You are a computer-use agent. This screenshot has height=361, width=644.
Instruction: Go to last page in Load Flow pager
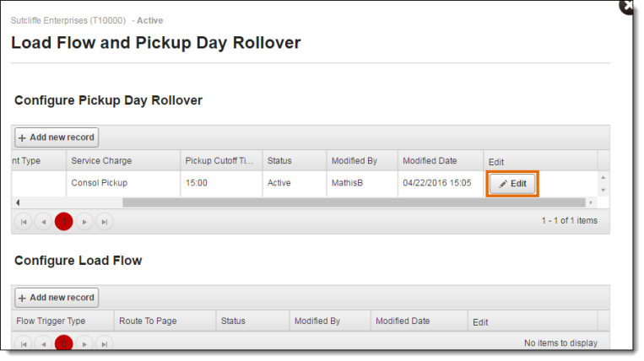pyautogui.click(x=105, y=343)
